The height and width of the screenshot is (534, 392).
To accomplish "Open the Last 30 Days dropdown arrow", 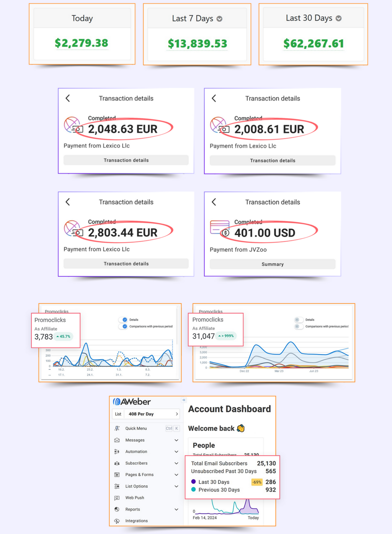I will [338, 18].
